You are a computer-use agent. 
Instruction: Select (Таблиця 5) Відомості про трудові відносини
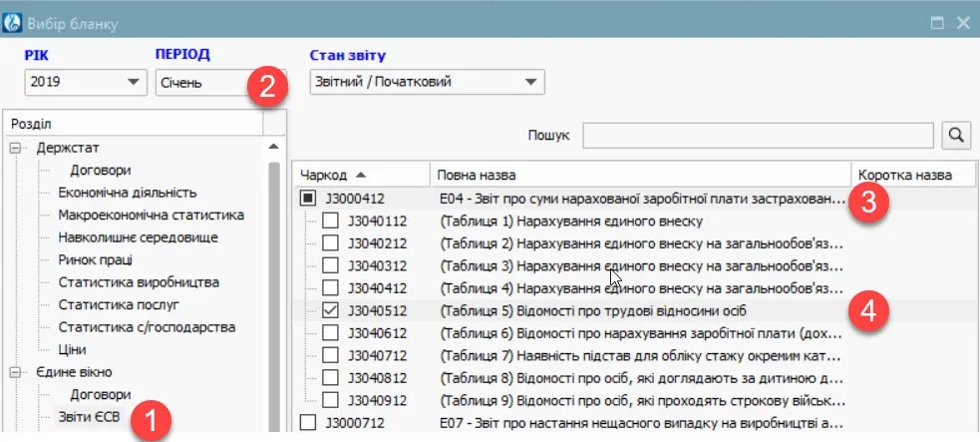click(x=634, y=310)
